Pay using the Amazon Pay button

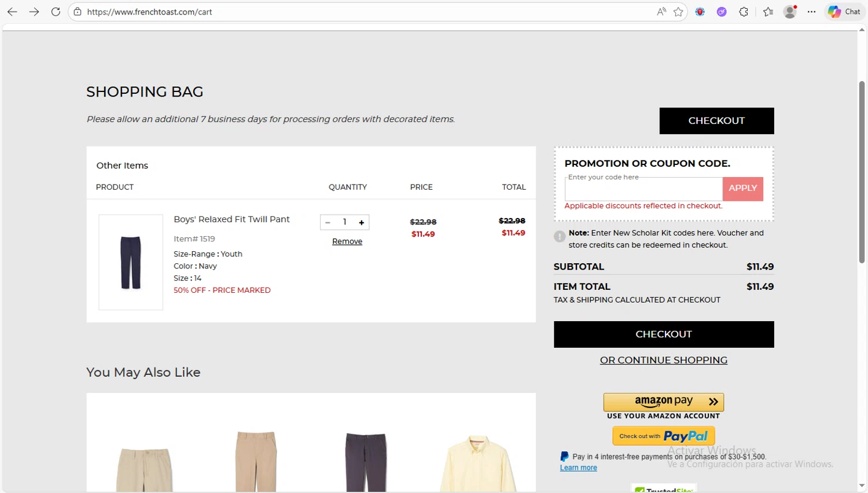coord(663,402)
